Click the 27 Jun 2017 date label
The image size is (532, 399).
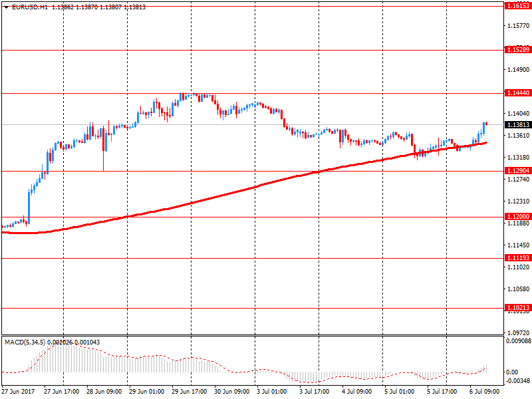coord(18,391)
